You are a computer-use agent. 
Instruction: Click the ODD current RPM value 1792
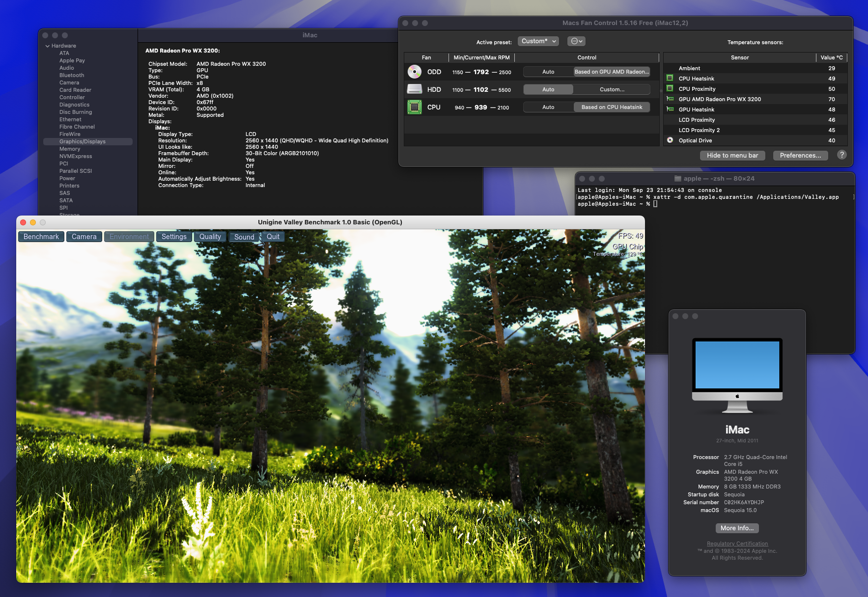481,72
